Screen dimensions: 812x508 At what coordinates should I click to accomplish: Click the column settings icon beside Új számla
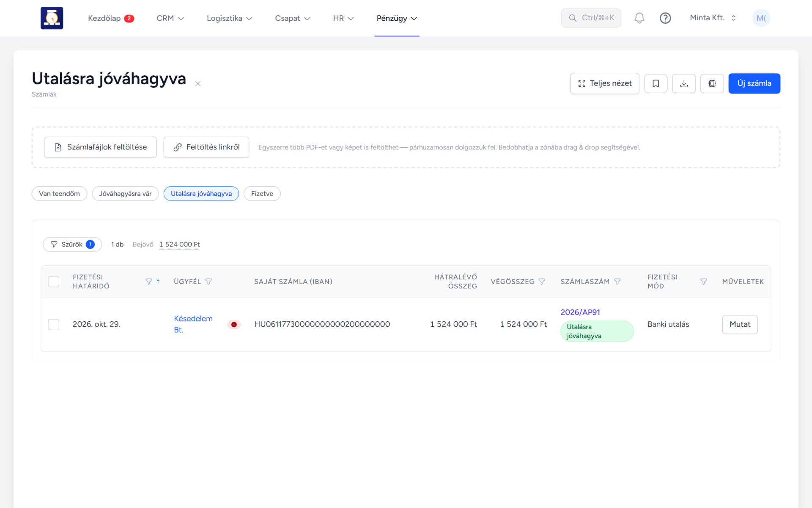coord(712,83)
